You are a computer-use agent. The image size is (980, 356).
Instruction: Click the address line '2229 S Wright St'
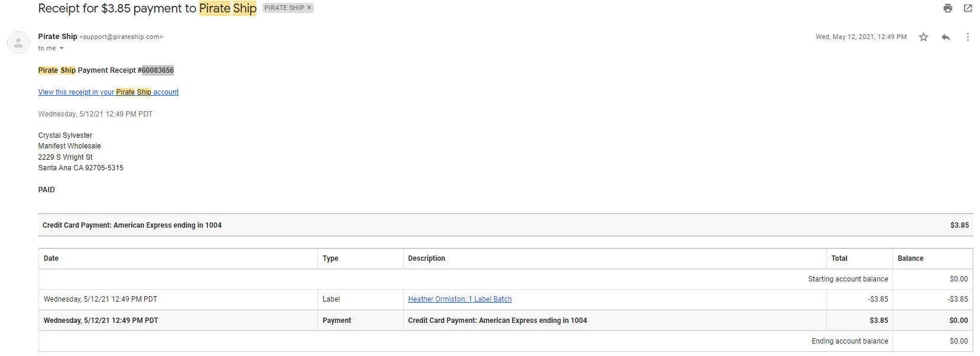tap(66, 157)
